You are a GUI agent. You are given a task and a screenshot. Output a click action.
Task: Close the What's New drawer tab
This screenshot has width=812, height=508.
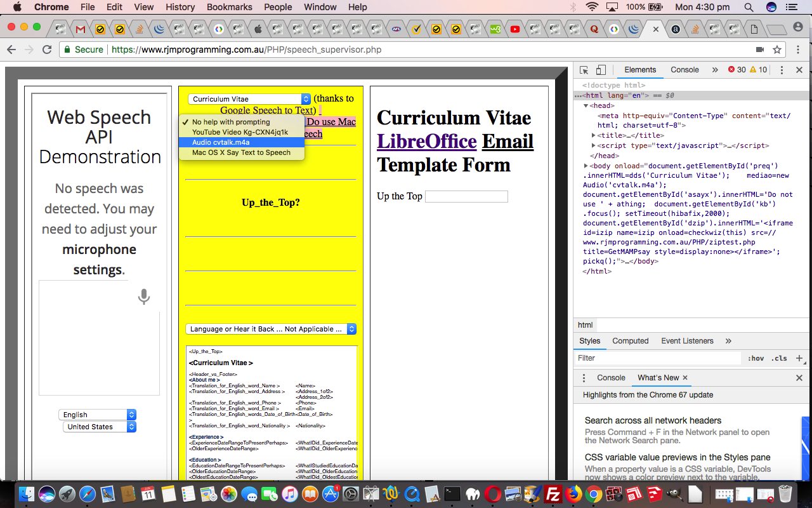[x=685, y=378]
